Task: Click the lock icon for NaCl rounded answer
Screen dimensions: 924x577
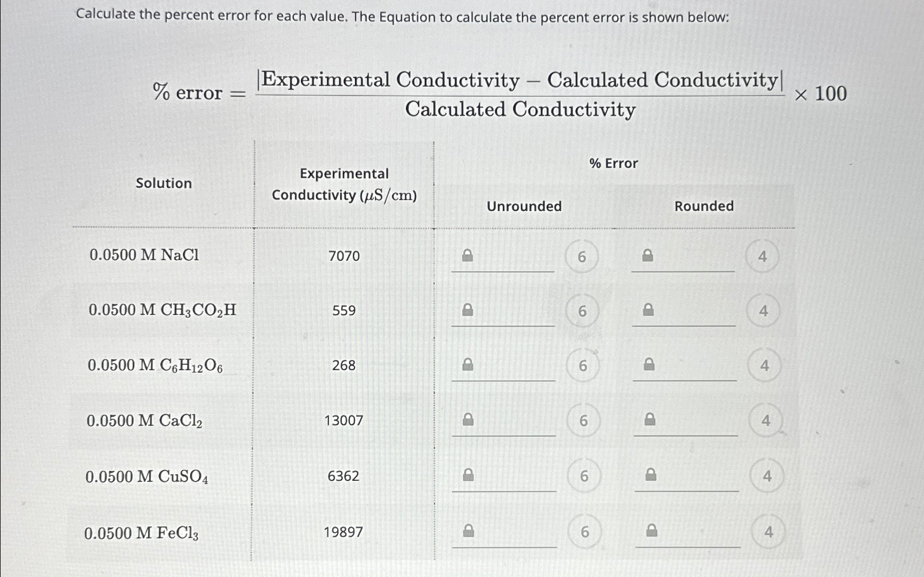Action: pos(649,255)
